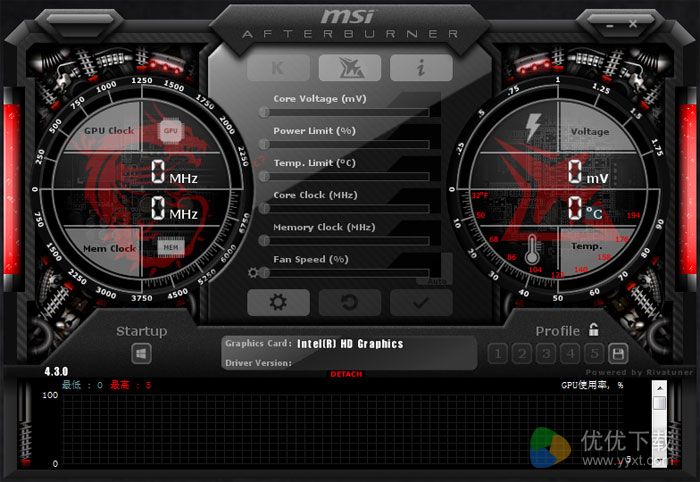Image resolution: width=700 pixels, height=482 pixels.
Task: Select profile slot 4
Action: (570, 354)
